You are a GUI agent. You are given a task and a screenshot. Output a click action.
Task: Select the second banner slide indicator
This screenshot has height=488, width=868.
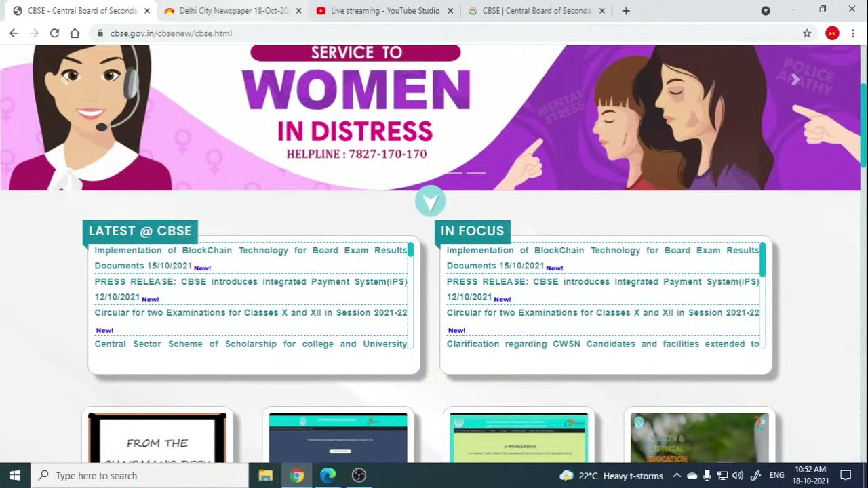[x=476, y=173]
